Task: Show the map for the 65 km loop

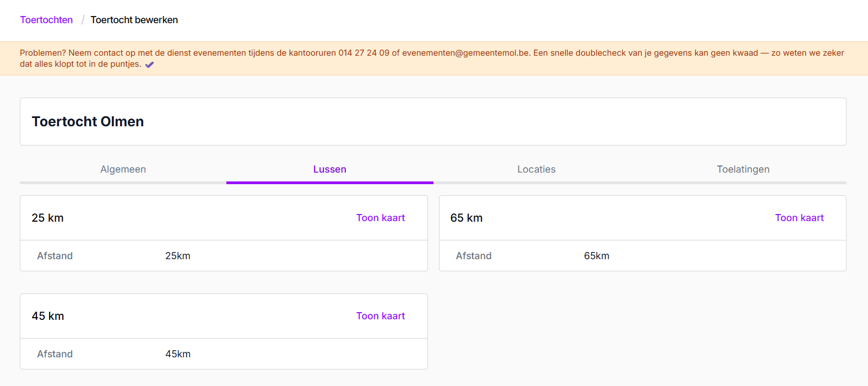Action: [x=799, y=218]
